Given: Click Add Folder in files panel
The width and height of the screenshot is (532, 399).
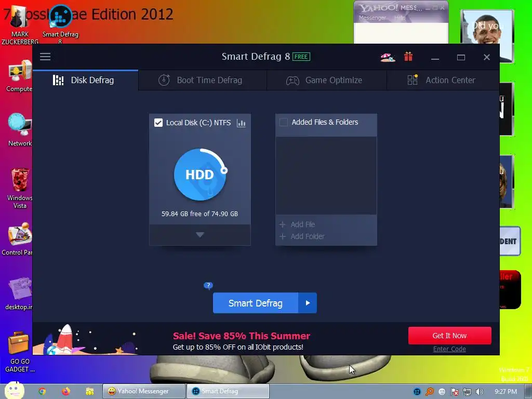Looking at the screenshot, I should point(302,236).
